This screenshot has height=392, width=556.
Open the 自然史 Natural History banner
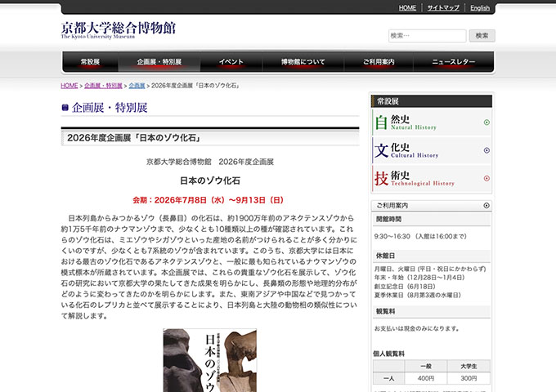(x=432, y=122)
